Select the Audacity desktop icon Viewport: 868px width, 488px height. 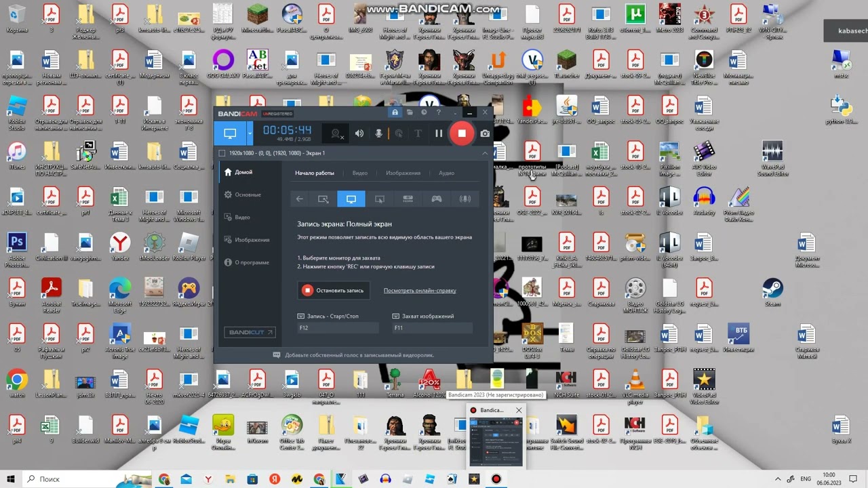pos(704,201)
